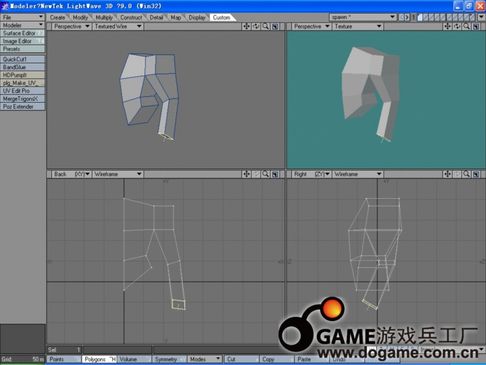Open Wireframe dropdown in Back viewport
The image size is (486, 365).
tap(118, 174)
